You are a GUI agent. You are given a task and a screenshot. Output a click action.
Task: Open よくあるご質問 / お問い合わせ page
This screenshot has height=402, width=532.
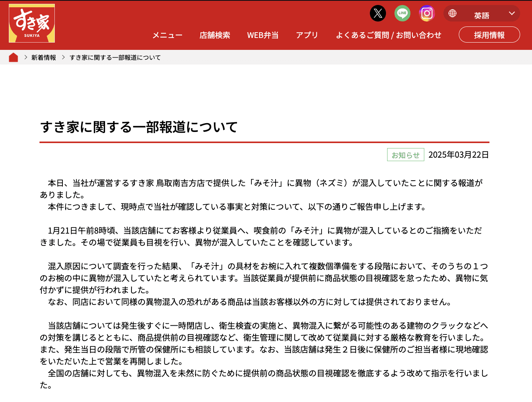tap(388, 35)
